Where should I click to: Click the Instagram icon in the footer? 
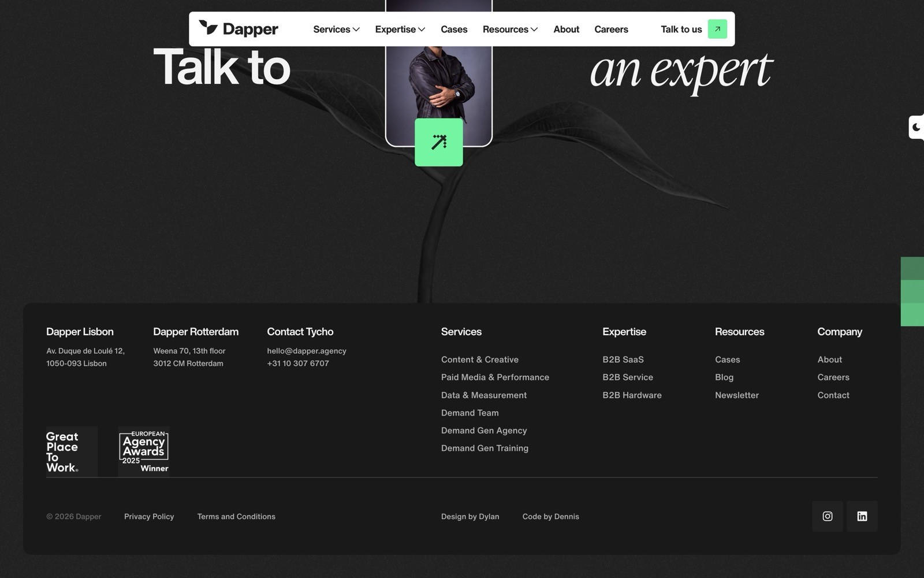pyautogui.click(x=827, y=516)
